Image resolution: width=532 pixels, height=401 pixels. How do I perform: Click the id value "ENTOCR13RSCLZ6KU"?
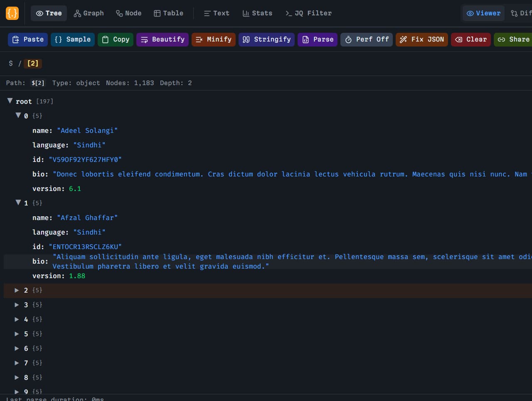85,247
